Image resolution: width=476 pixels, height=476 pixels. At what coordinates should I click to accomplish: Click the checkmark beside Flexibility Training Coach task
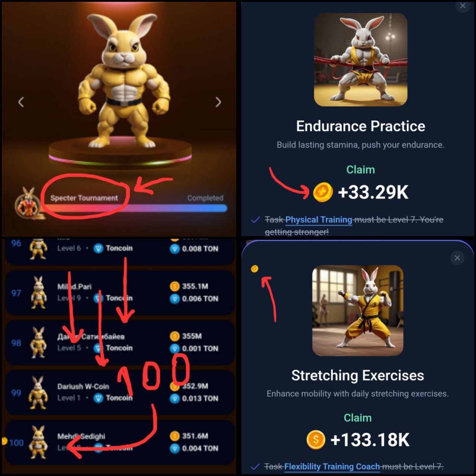(255, 466)
